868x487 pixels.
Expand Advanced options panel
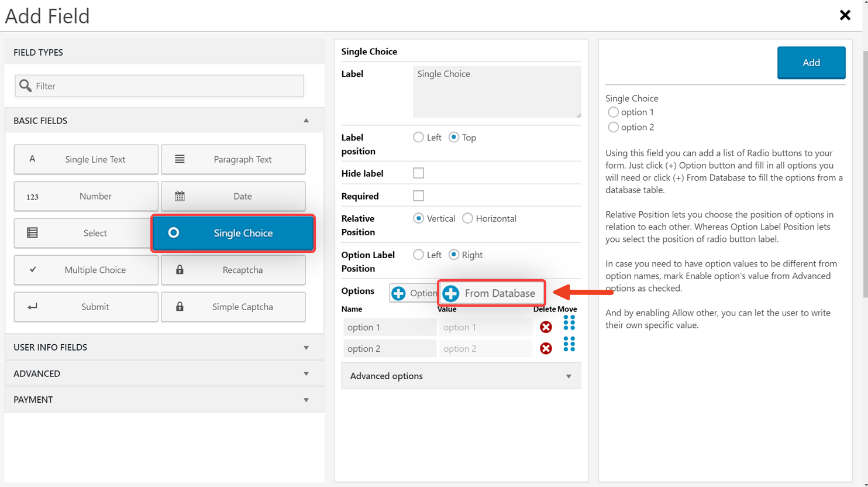tap(461, 376)
